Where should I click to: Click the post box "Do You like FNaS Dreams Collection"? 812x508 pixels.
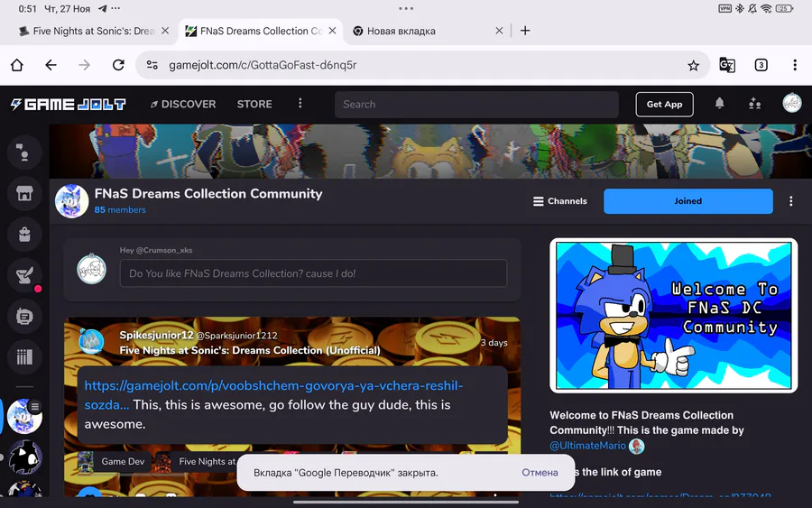313,273
